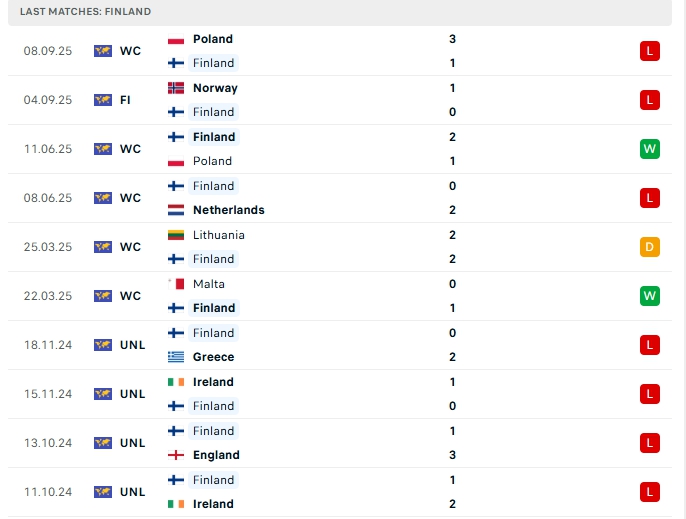Click the Greece flag icon
The height and width of the screenshot is (519, 686).
pyautogui.click(x=176, y=357)
